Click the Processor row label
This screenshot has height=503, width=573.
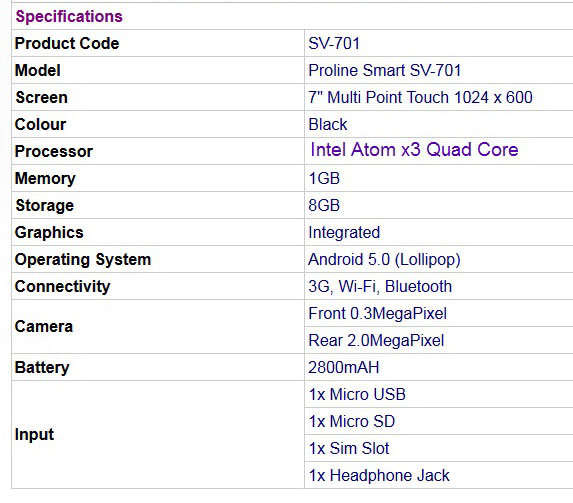(54, 151)
